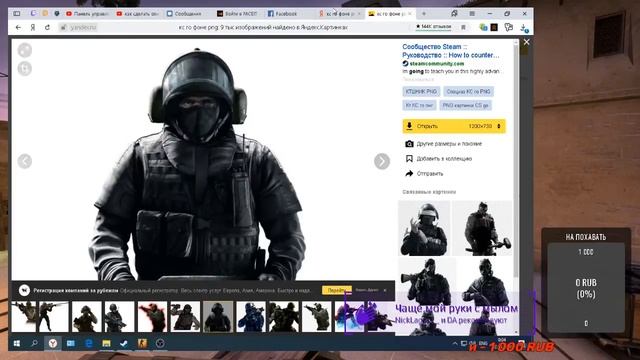
Task: Open the Windows Start menu
Action: pos(17,344)
